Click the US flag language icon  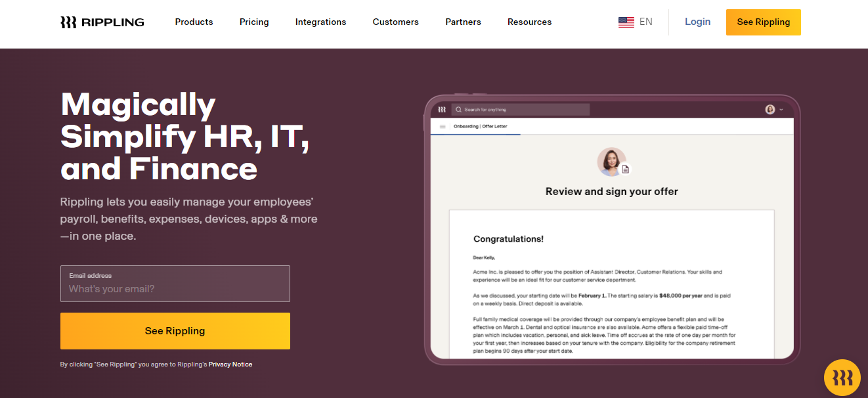626,22
